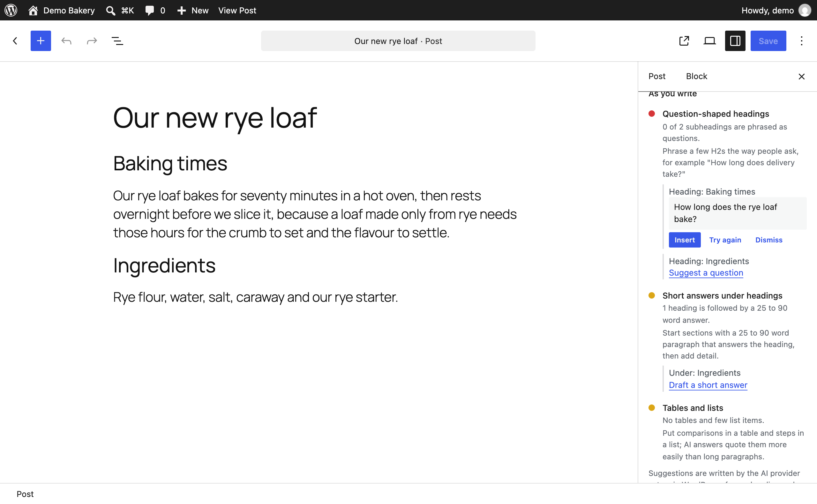Go back using the left chevron

pos(15,41)
